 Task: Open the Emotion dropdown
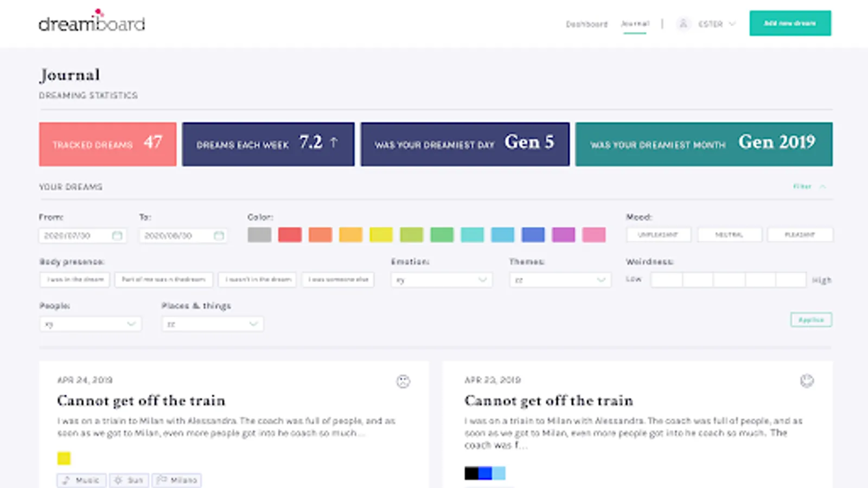pyautogui.click(x=442, y=280)
